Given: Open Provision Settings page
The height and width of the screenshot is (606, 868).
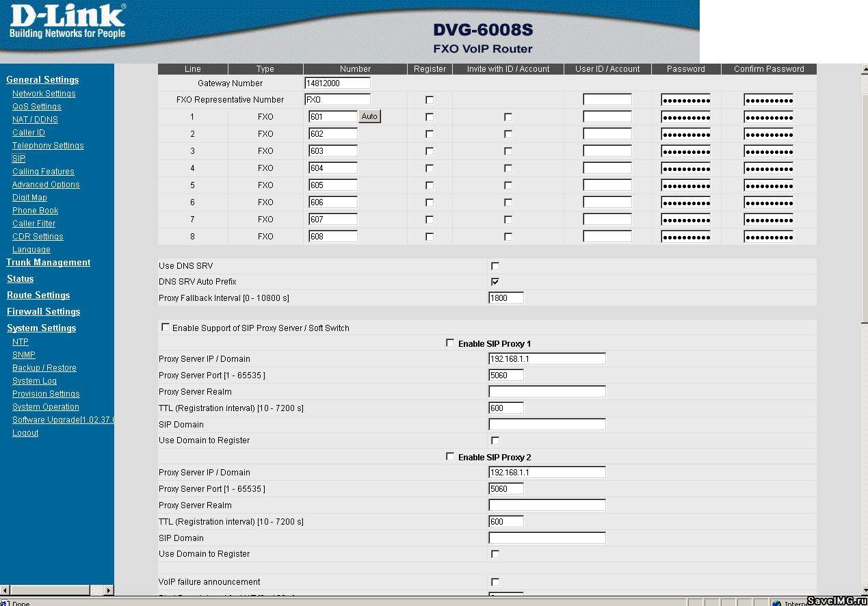Looking at the screenshot, I should (46, 394).
